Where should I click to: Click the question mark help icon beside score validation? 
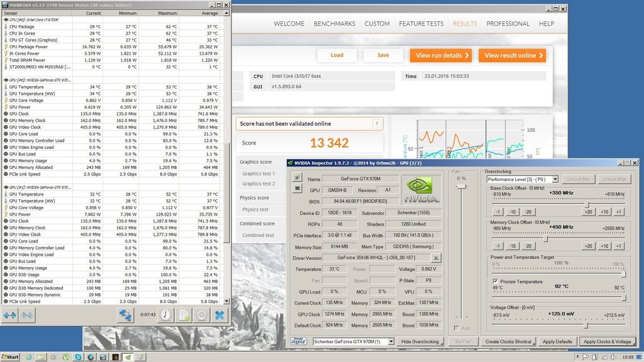click(x=377, y=124)
